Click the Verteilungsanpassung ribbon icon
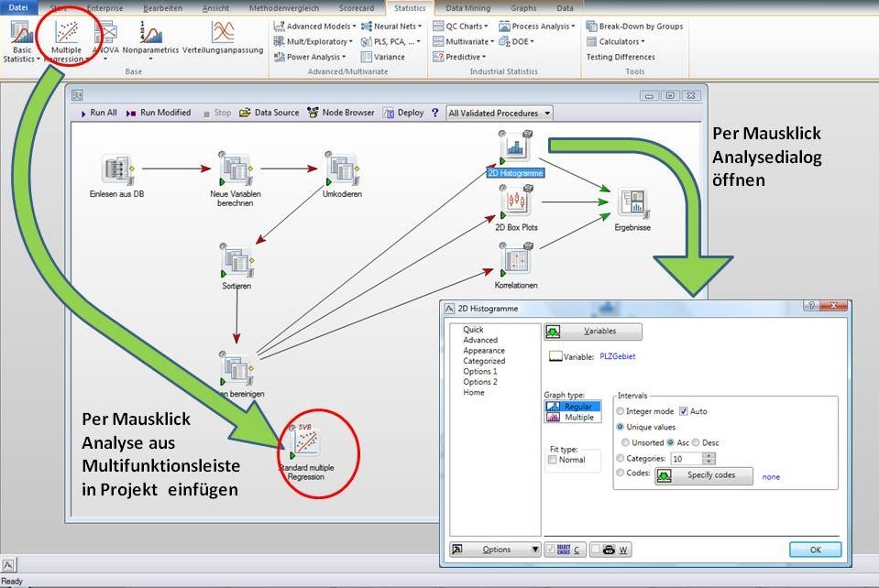 pos(222,35)
